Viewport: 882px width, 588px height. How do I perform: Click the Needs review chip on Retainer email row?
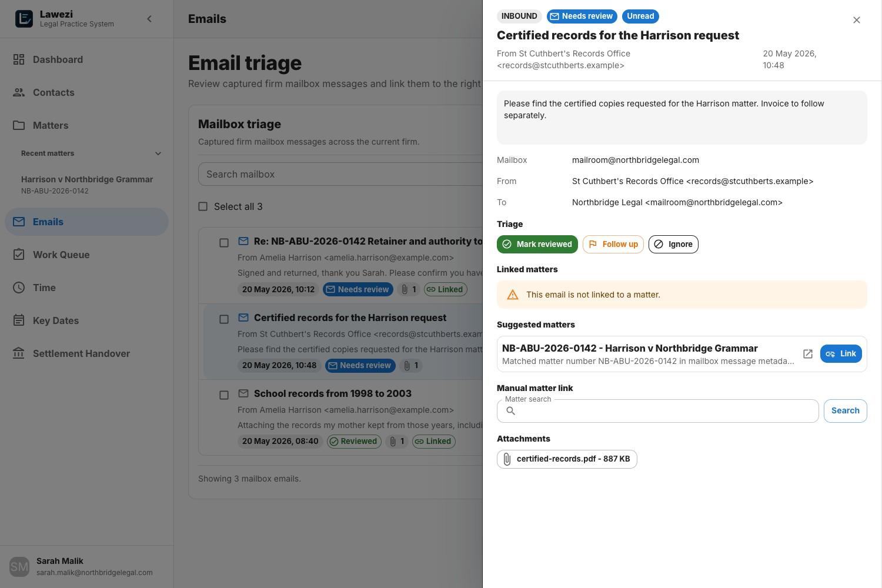tap(358, 289)
